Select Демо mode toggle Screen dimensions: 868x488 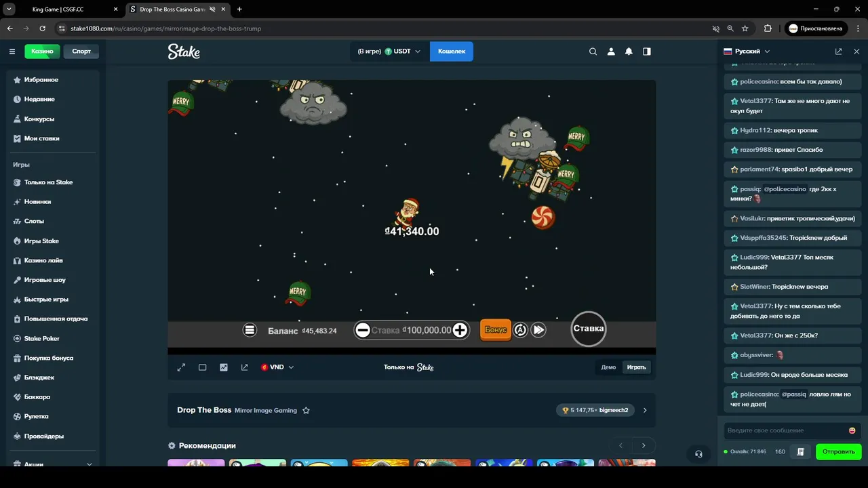pyautogui.click(x=608, y=367)
